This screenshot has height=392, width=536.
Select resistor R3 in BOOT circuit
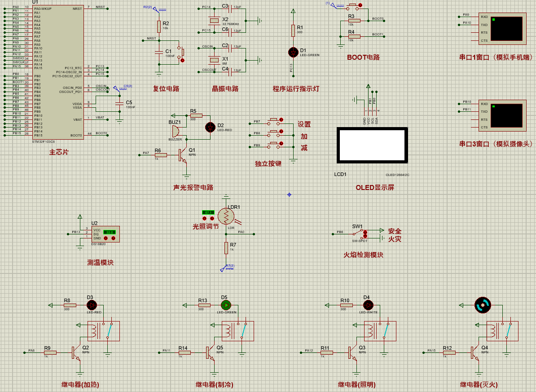(x=354, y=21)
